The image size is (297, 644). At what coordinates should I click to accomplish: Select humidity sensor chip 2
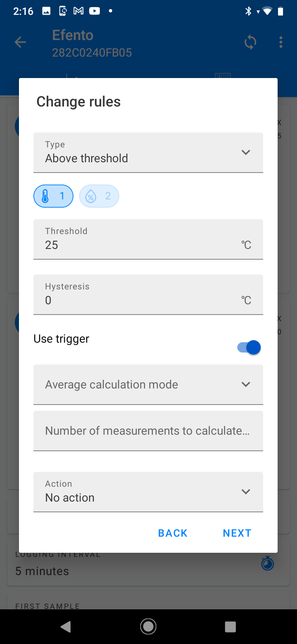99,196
